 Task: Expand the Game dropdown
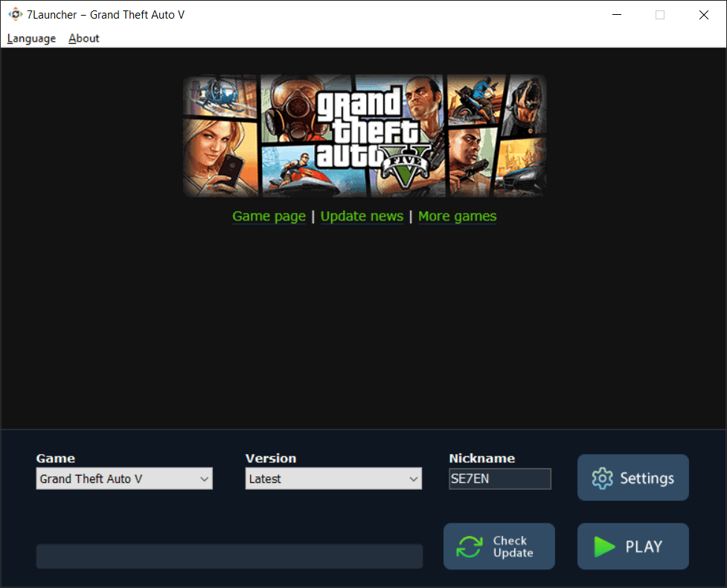(x=124, y=479)
